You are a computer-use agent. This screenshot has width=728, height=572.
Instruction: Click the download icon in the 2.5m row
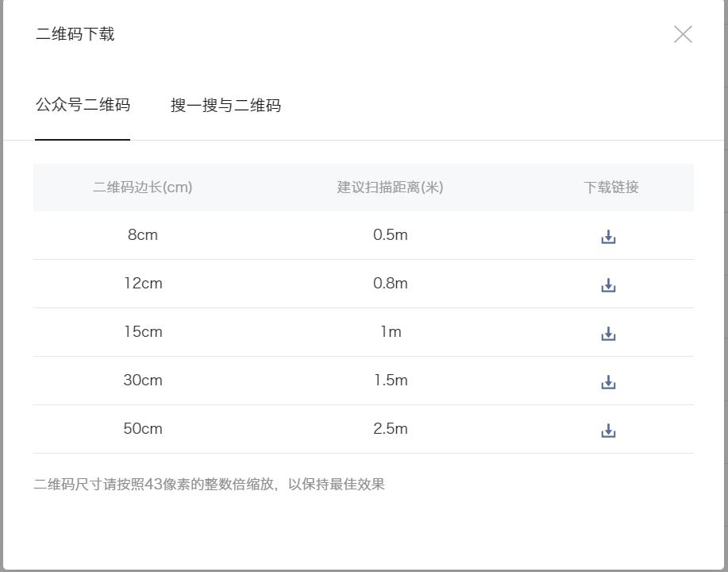[x=608, y=430]
